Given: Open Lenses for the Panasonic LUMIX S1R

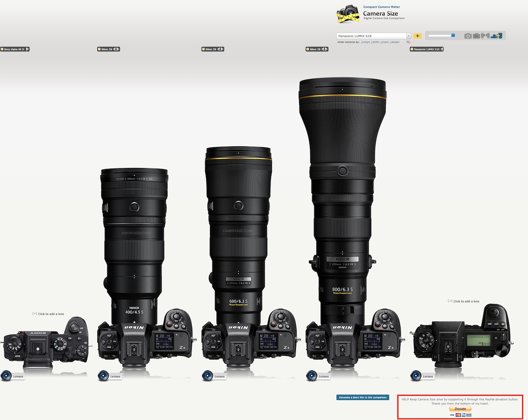Looking at the screenshot, I should click(422, 376).
